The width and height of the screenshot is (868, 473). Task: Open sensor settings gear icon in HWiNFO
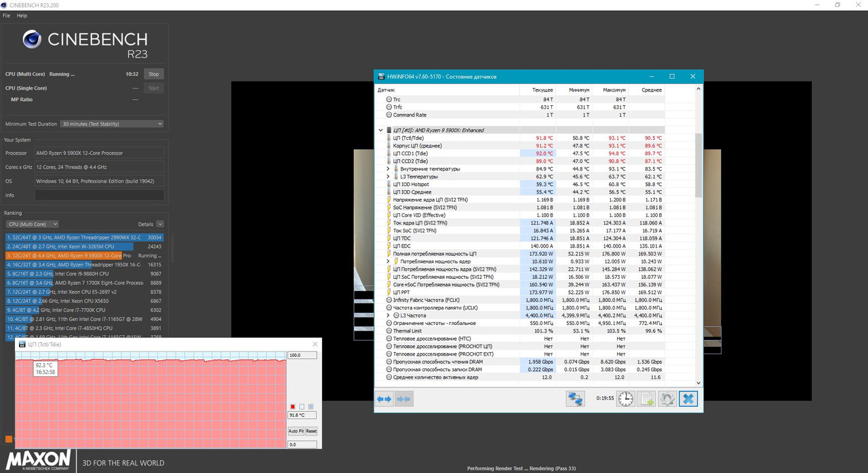[667, 399]
